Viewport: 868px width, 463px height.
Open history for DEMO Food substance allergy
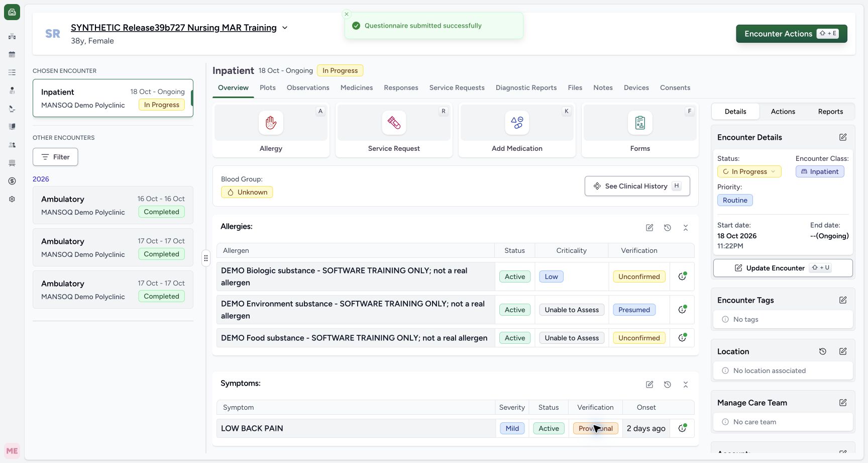(682, 338)
